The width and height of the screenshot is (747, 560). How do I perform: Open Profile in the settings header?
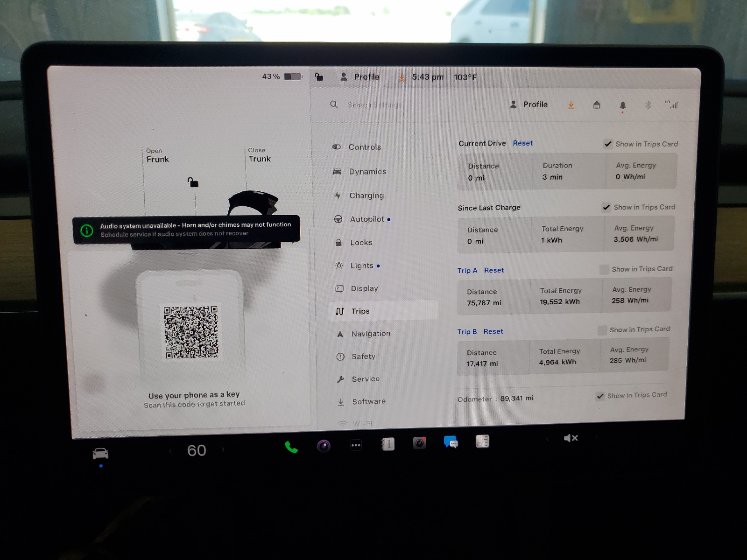tap(529, 105)
